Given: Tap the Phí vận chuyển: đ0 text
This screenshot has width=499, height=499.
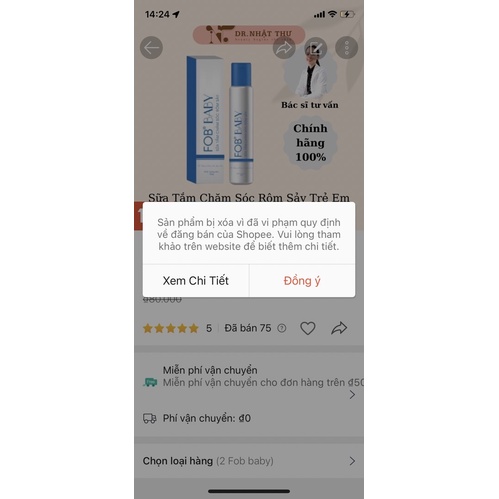Looking at the screenshot, I should pos(207,418).
